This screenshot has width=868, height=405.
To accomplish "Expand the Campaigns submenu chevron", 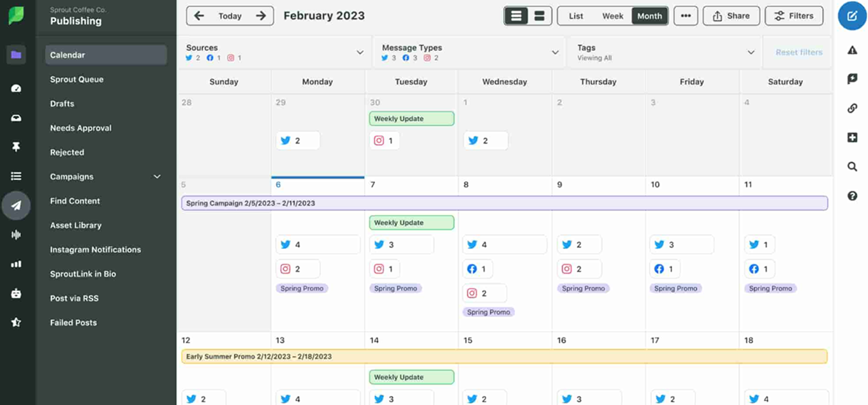I will pos(157,177).
